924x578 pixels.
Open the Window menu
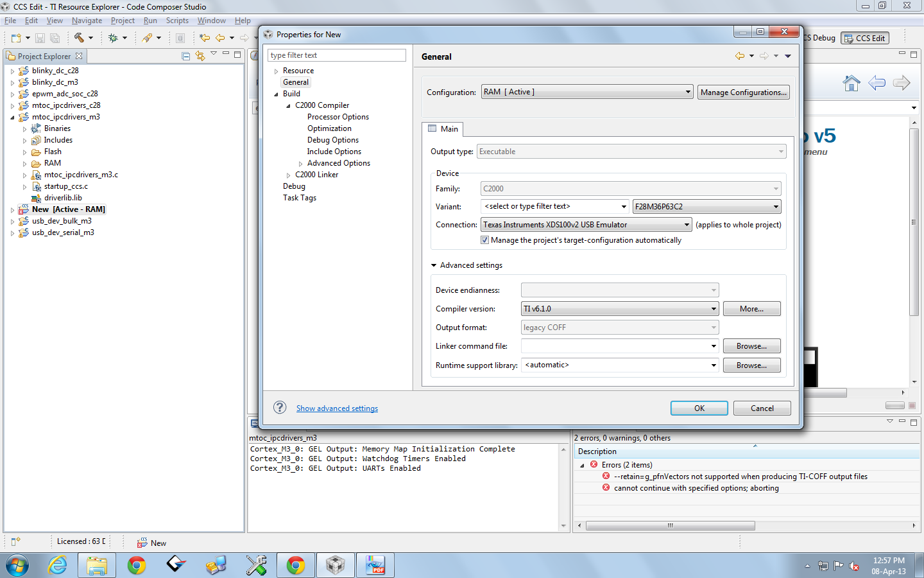(x=211, y=21)
